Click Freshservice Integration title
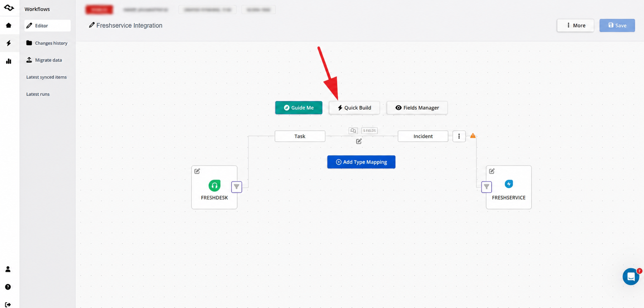The height and width of the screenshot is (308, 644). (129, 26)
